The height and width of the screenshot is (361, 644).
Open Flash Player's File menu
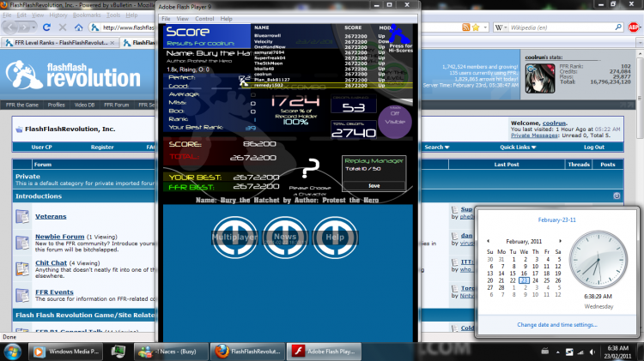click(x=166, y=19)
